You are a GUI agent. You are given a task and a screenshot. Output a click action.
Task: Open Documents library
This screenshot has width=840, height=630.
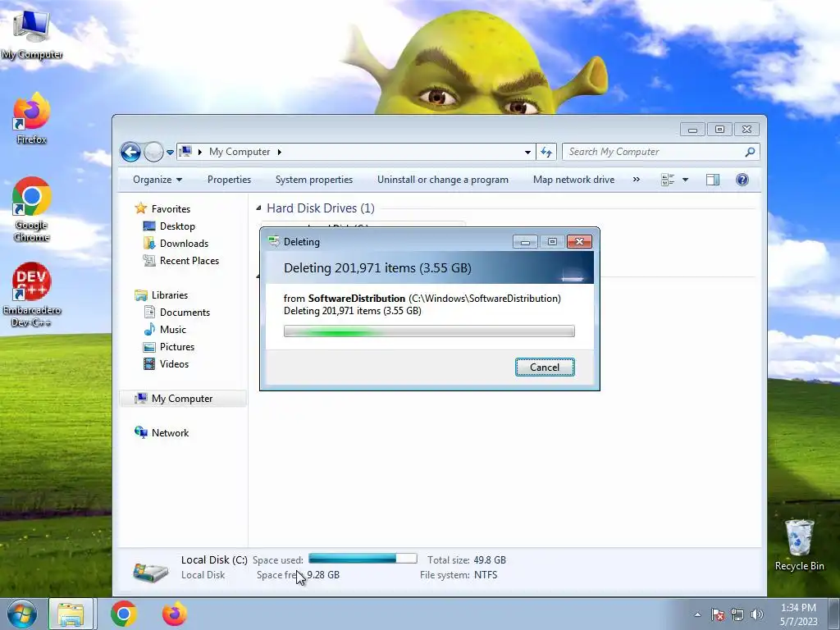(x=177, y=313)
